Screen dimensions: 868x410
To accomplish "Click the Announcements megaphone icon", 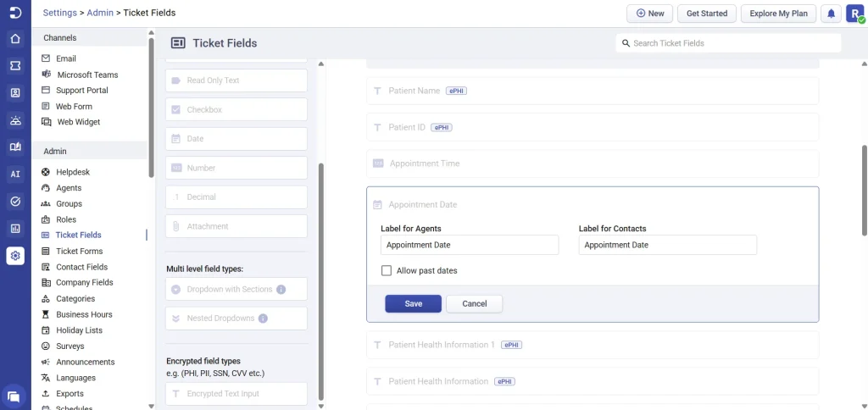I will tap(46, 362).
